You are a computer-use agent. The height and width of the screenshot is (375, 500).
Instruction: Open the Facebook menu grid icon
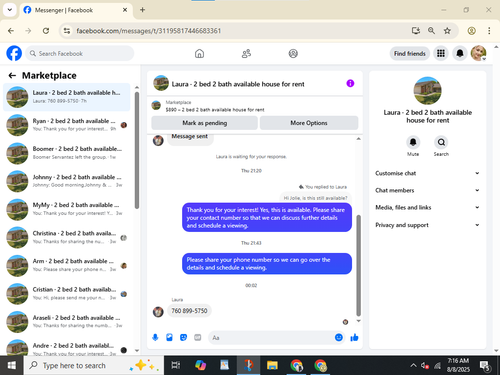441,53
